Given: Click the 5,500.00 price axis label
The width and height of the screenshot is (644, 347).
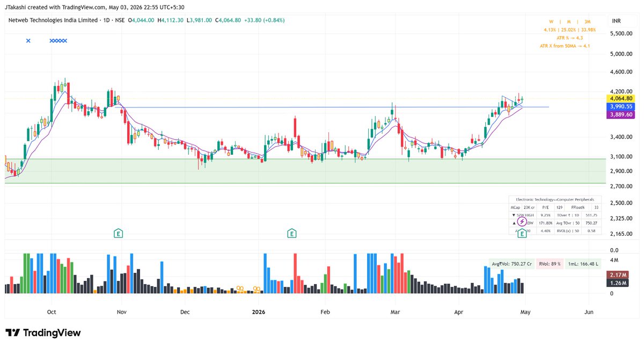Looking at the screenshot, I should click(x=621, y=33).
